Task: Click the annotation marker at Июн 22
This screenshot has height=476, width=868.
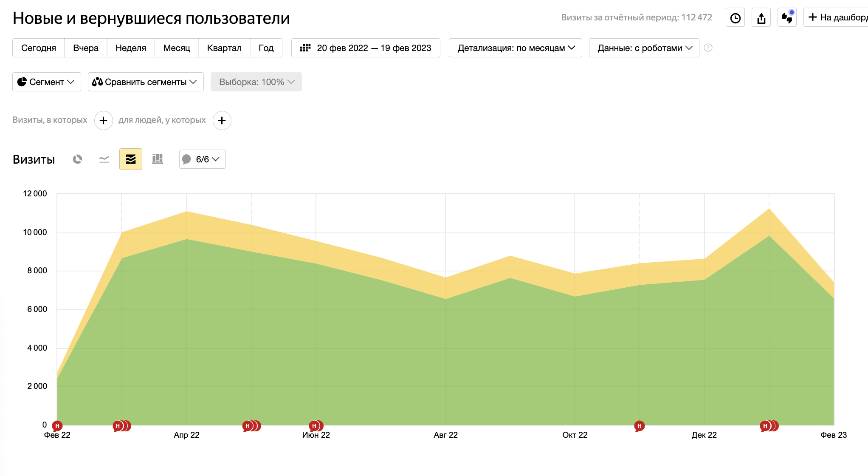Action: point(316,426)
